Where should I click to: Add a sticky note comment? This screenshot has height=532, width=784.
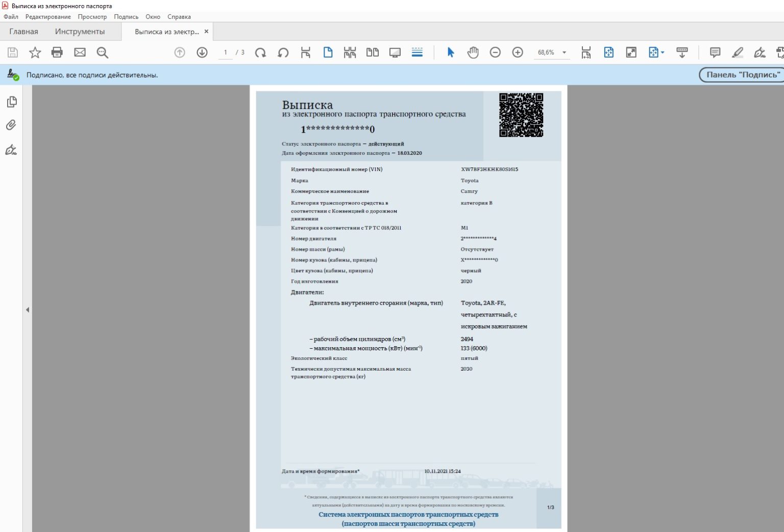tap(715, 52)
